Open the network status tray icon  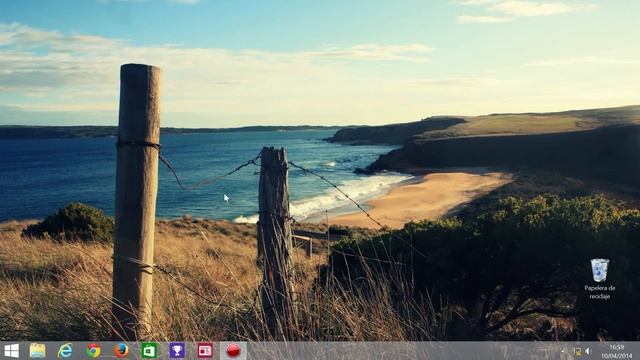(578, 351)
